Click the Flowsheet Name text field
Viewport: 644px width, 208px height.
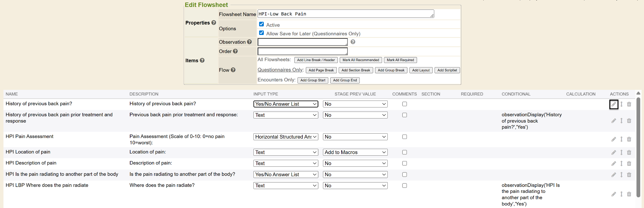click(345, 14)
